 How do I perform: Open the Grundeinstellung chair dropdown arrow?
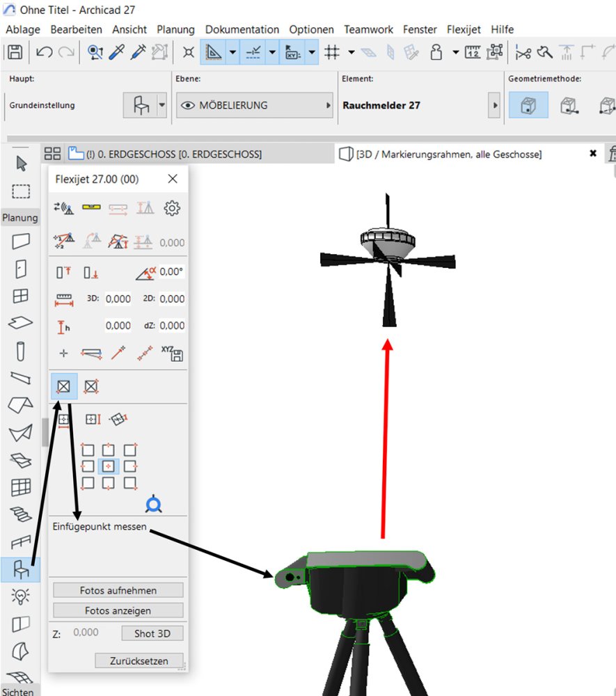(x=162, y=106)
